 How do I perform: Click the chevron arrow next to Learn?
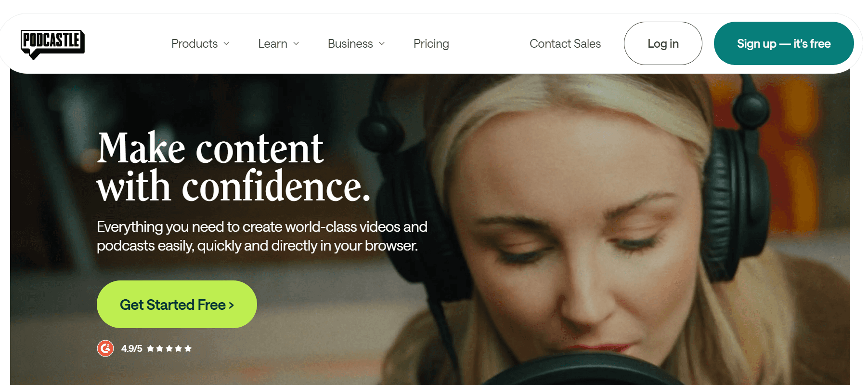point(296,43)
